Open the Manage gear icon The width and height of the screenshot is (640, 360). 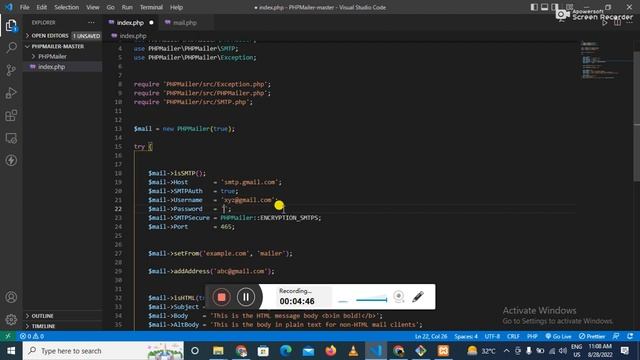click(x=11, y=319)
